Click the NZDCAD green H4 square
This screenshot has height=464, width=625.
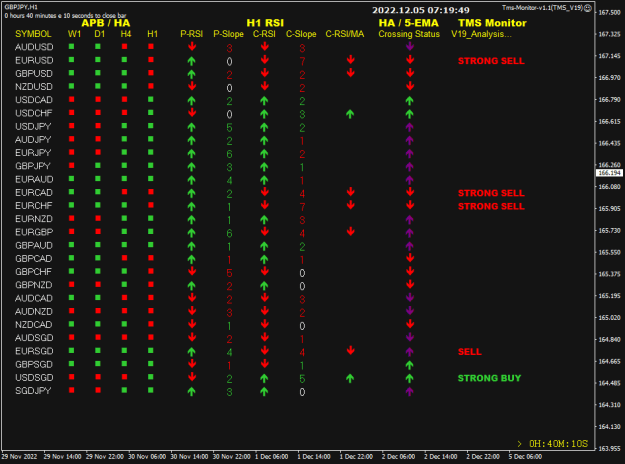click(x=124, y=324)
